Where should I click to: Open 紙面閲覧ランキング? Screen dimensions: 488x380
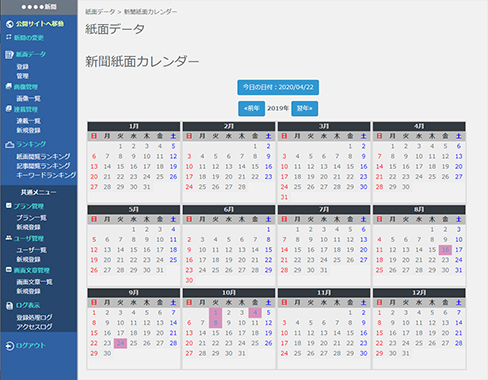[44, 156]
